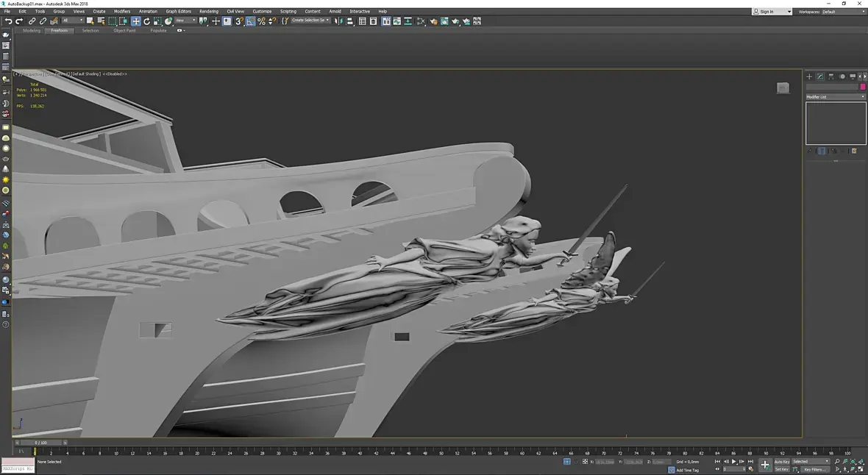Toggle Auto Key mode

(x=781, y=462)
